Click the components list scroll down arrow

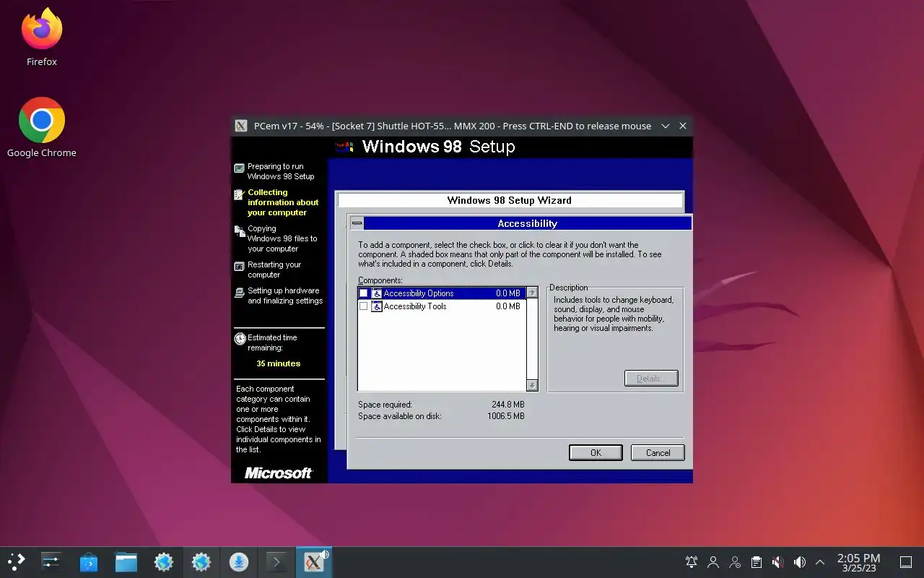pyautogui.click(x=532, y=385)
